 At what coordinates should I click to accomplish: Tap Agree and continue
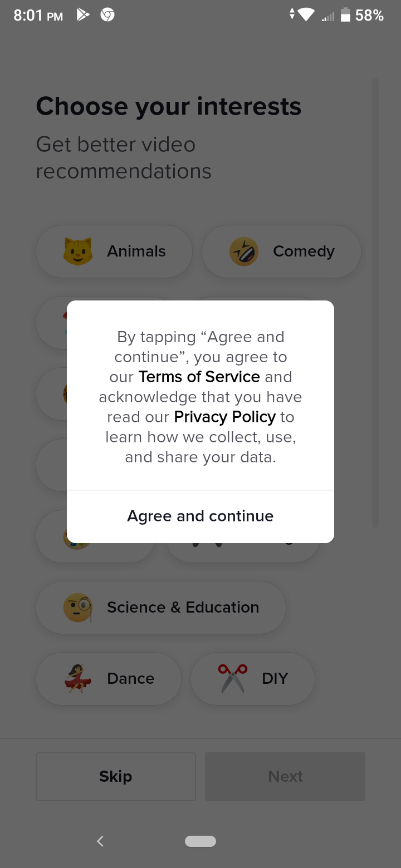coord(200,516)
